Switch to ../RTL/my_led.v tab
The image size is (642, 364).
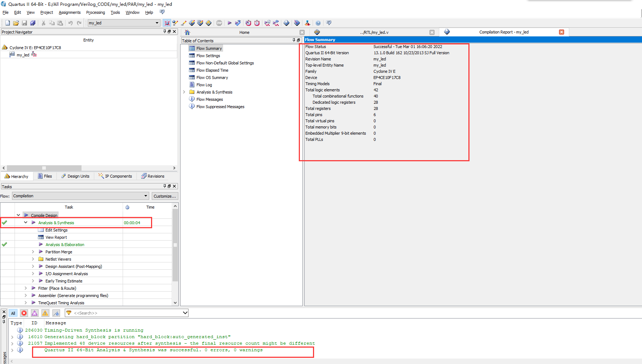(x=374, y=32)
